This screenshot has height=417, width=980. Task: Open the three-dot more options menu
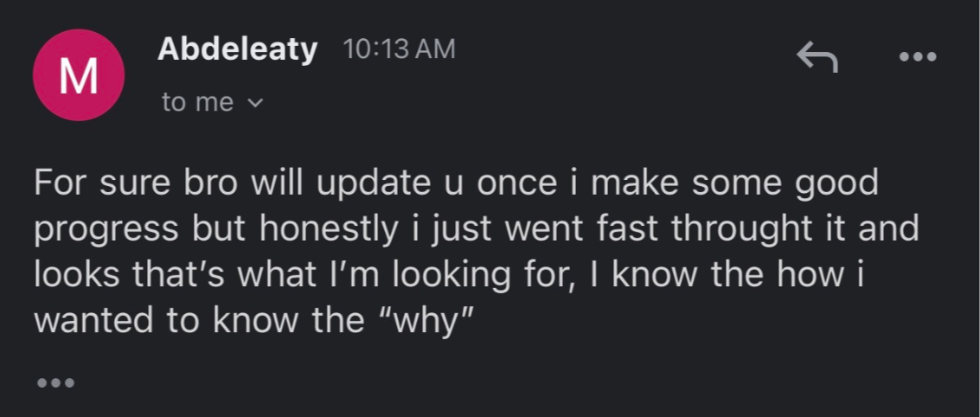tap(918, 57)
